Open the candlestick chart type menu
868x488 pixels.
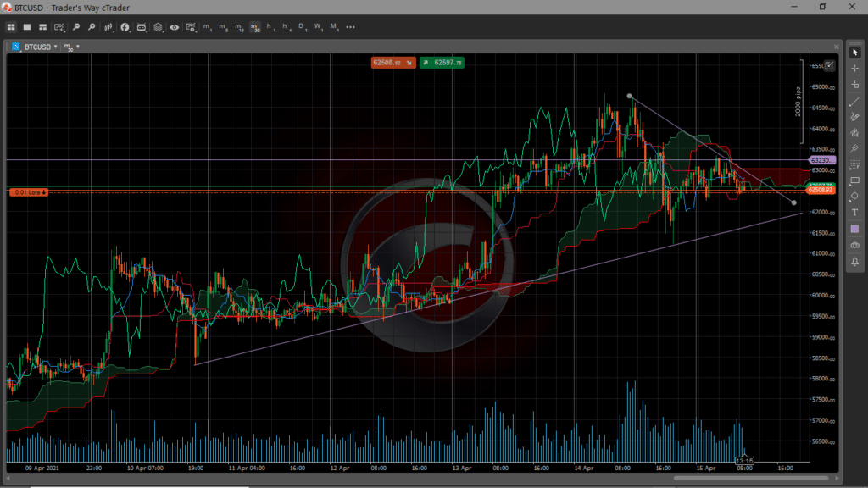point(109,27)
